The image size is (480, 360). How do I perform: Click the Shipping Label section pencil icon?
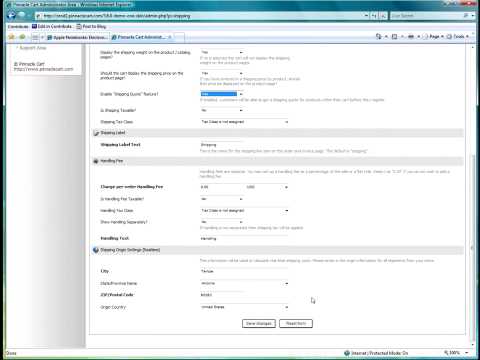[x=96, y=133]
